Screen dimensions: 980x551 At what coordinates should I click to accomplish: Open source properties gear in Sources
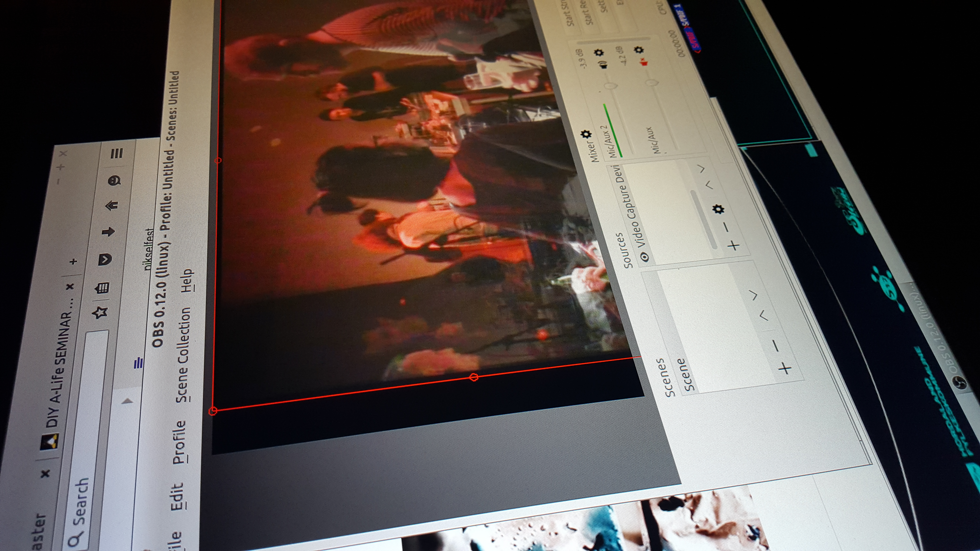tap(718, 209)
